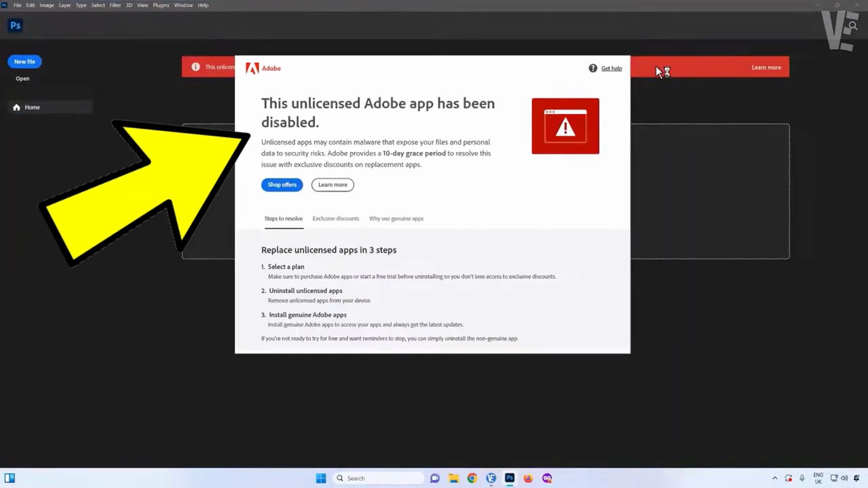868x488 pixels.
Task: Show hidden system tray icons chevron
Action: pos(774,478)
